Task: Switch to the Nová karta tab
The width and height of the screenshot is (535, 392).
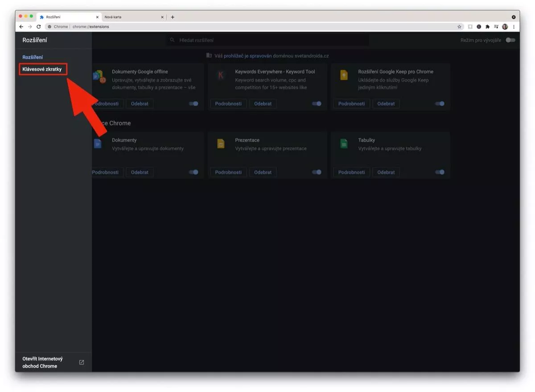Action: click(134, 17)
